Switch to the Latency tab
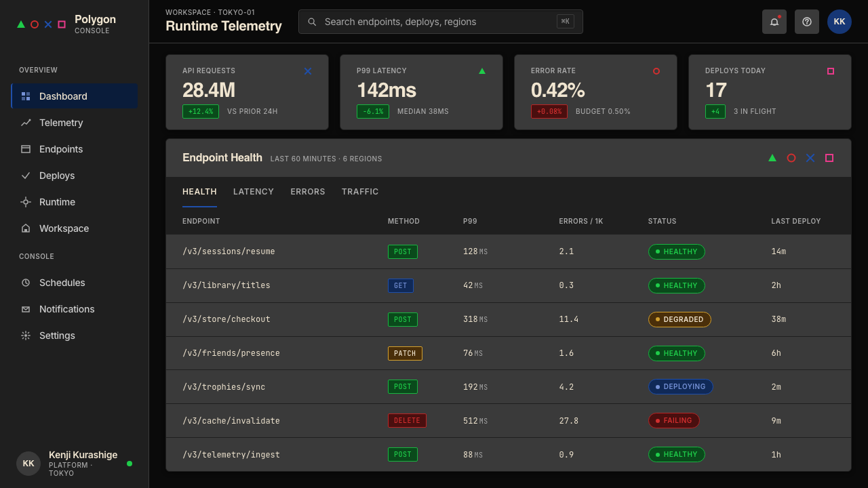 (x=254, y=192)
